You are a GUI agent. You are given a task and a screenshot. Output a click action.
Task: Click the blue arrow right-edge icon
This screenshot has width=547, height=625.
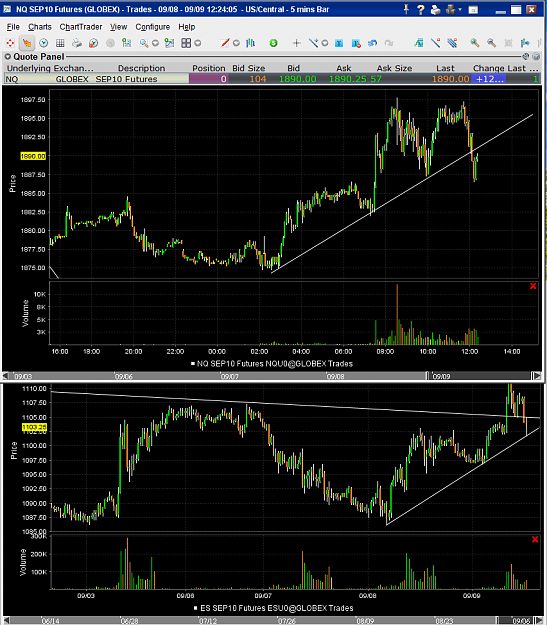point(525,43)
